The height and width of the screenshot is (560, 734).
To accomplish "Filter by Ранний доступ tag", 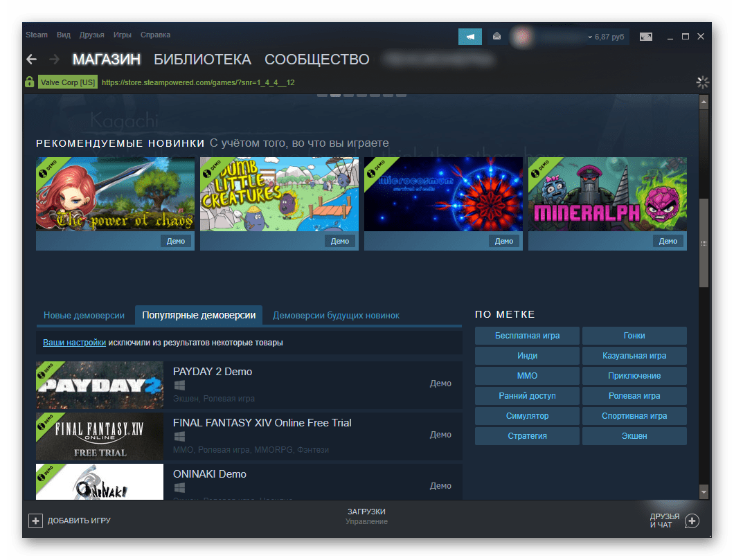I will tap(527, 396).
